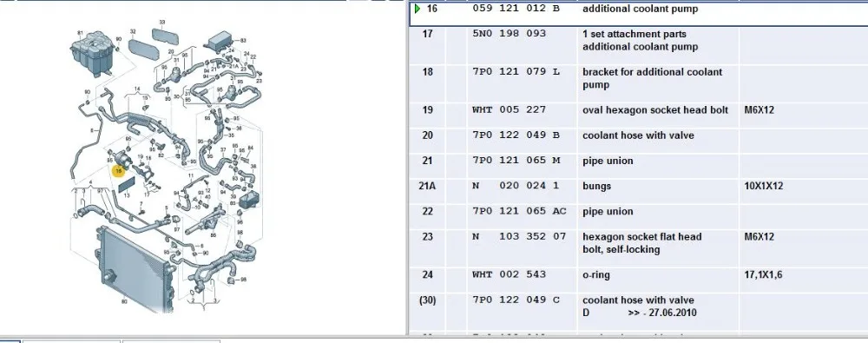Click the 'pipe union' description in row 22
Screen dimensions: 868x343
click(x=608, y=212)
